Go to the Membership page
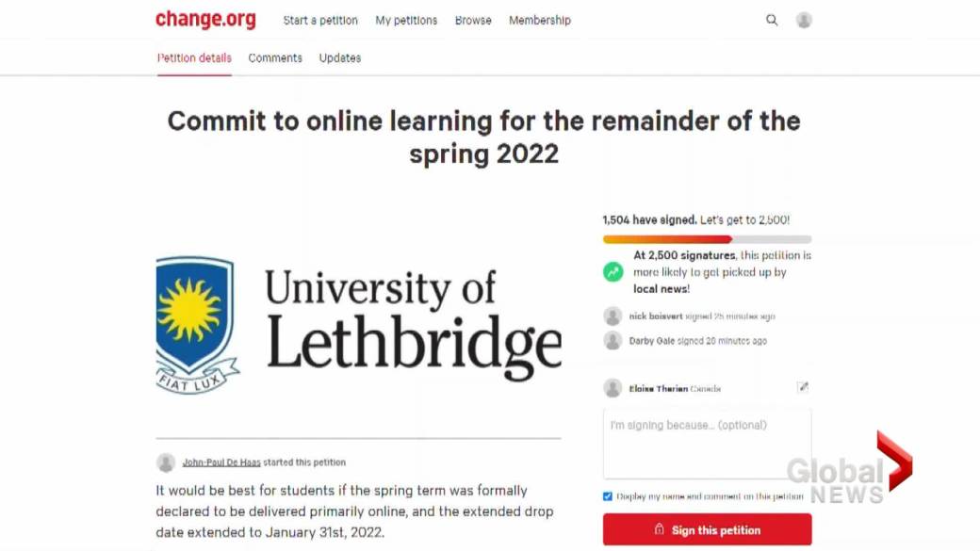Screen dimensions: 980x551 [x=540, y=20]
